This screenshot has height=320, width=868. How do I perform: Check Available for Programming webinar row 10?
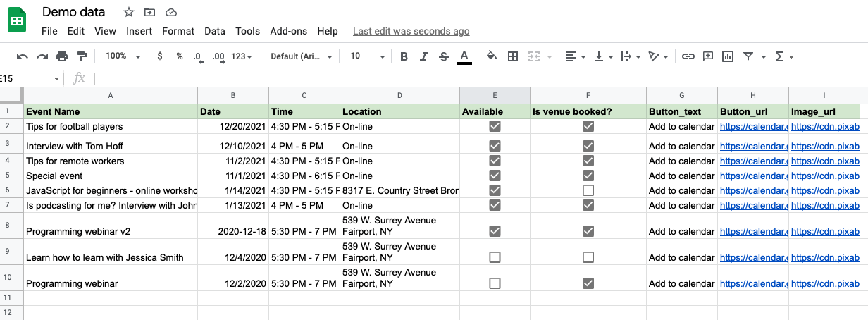(495, 283)
